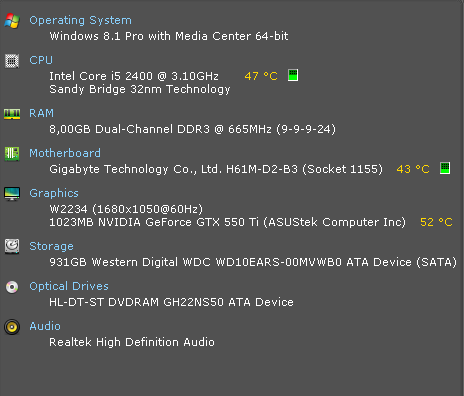
Task: Open the Operating System section link
Action: pos(80,21)
